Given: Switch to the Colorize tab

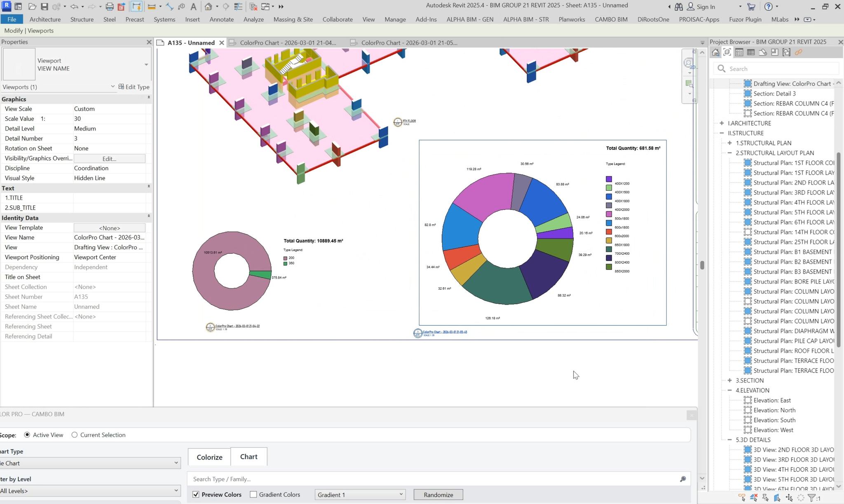Looking at the screenshot, I should coord(209,457).
